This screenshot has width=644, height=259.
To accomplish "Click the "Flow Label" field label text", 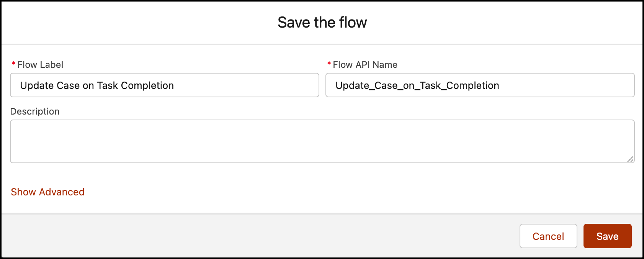I will tap(40, 65).
